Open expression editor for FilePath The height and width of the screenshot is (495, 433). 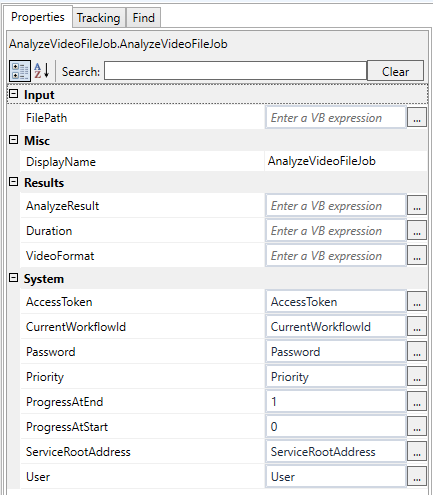417,117
